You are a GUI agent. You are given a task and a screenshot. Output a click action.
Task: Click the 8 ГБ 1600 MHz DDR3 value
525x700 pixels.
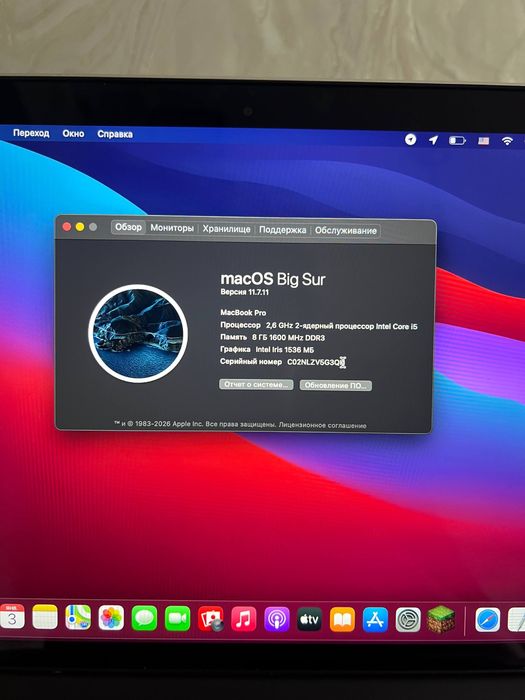288,338
